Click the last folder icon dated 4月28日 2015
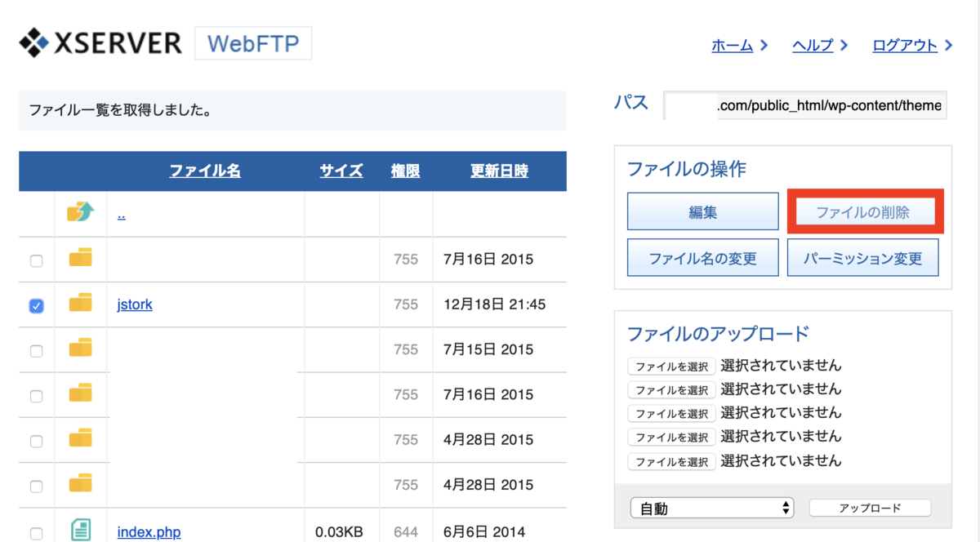 (x=80, y=483)
